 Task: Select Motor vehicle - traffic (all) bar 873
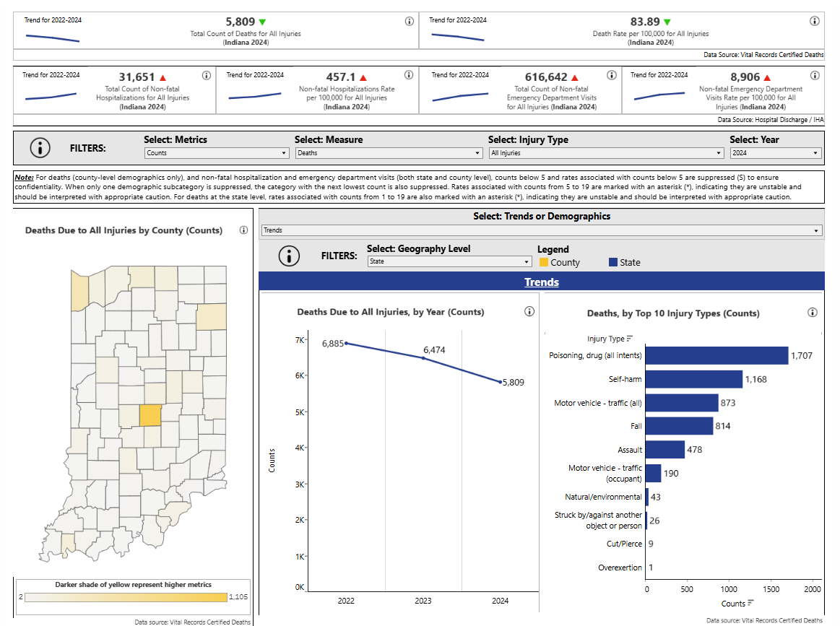(x=682, y=403)
